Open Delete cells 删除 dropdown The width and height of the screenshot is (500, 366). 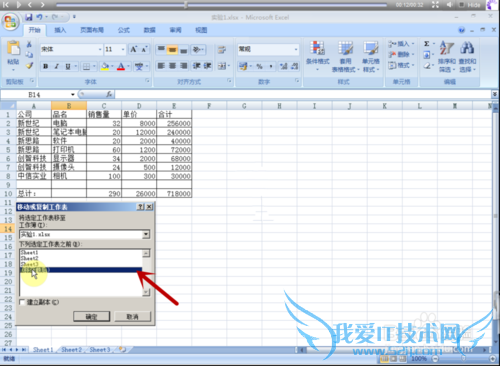coord(401,54)
